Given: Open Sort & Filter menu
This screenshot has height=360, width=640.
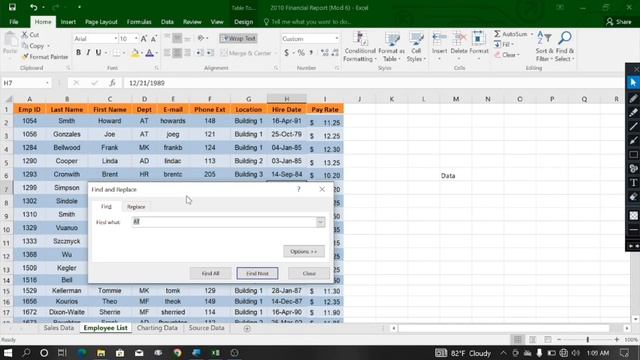Looking at the screenshot, I should [x=544, y=47].
